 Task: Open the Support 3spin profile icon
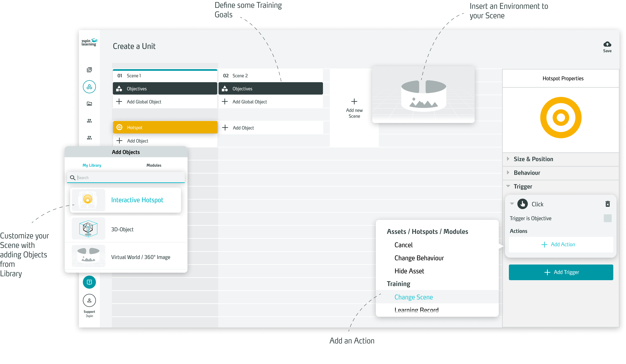tap(89, 300)
